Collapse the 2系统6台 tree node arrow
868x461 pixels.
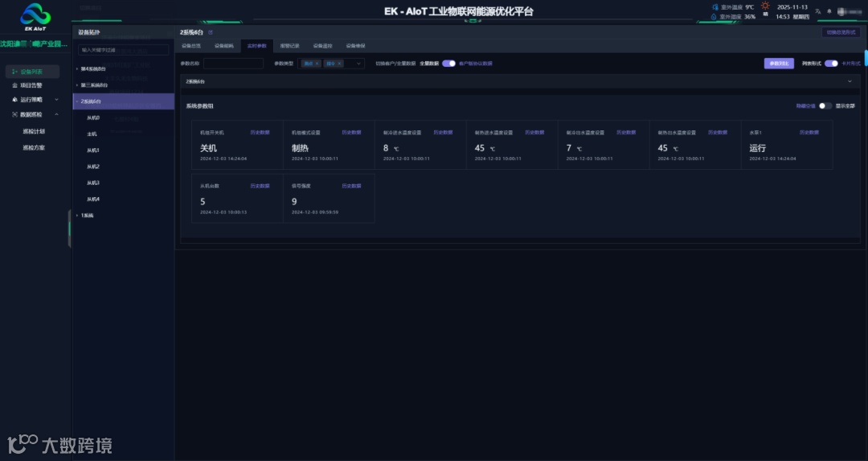coord(77,101)
